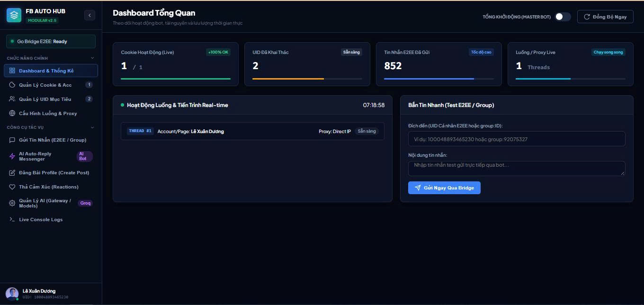This screenshot has width=644, height=305.
Task: Click the blue Tin Nhắn E2EE Đã Gửi progress bar
Action: (x=429, y=79)
